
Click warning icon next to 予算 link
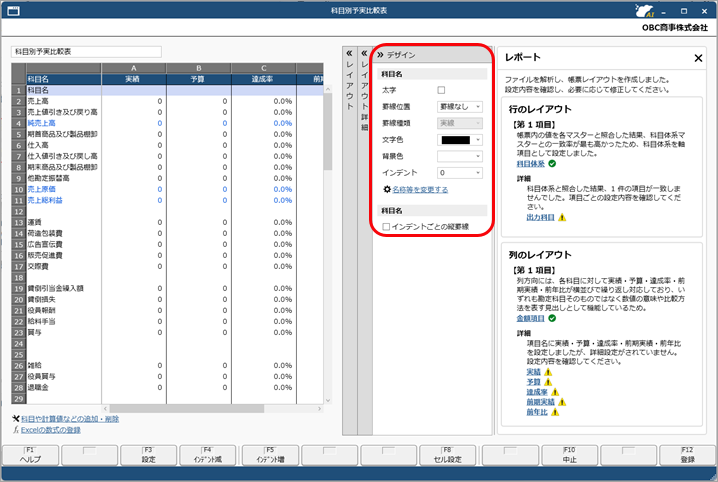point(548,382)
